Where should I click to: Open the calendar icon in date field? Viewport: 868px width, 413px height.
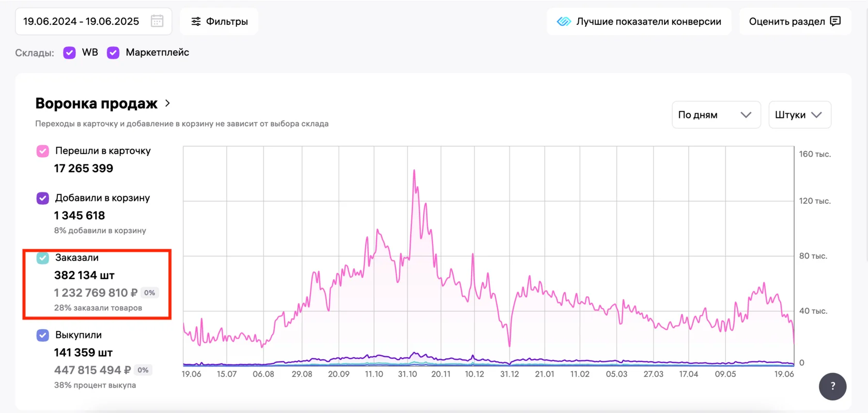pyautogui.click(x=157, y=21)
